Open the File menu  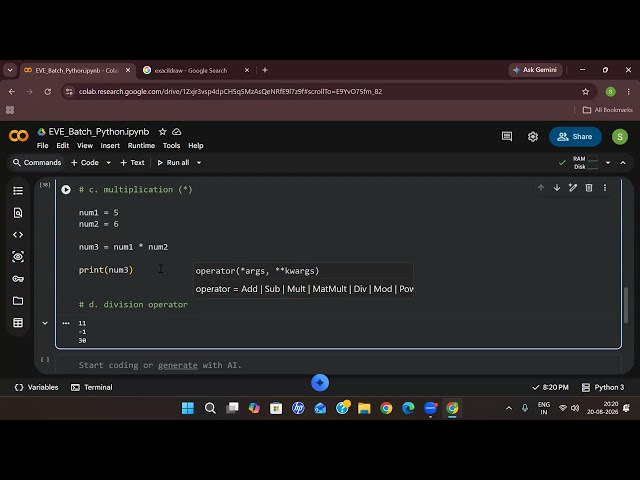coord(42,146)
